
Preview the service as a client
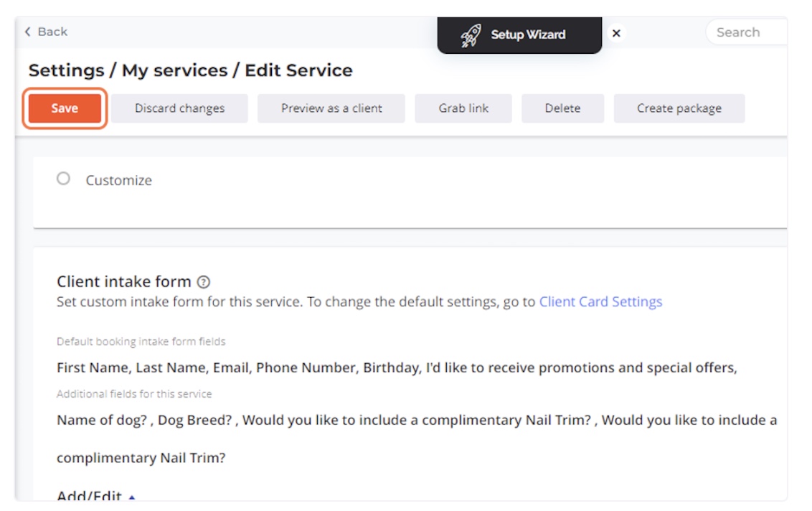(x=331, y=108)
